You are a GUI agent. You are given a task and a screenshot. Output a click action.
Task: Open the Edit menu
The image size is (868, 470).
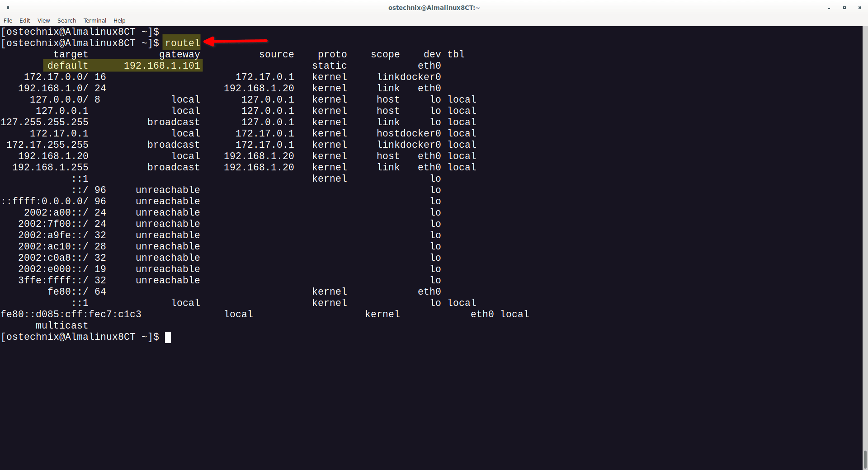tap(24, 20)
